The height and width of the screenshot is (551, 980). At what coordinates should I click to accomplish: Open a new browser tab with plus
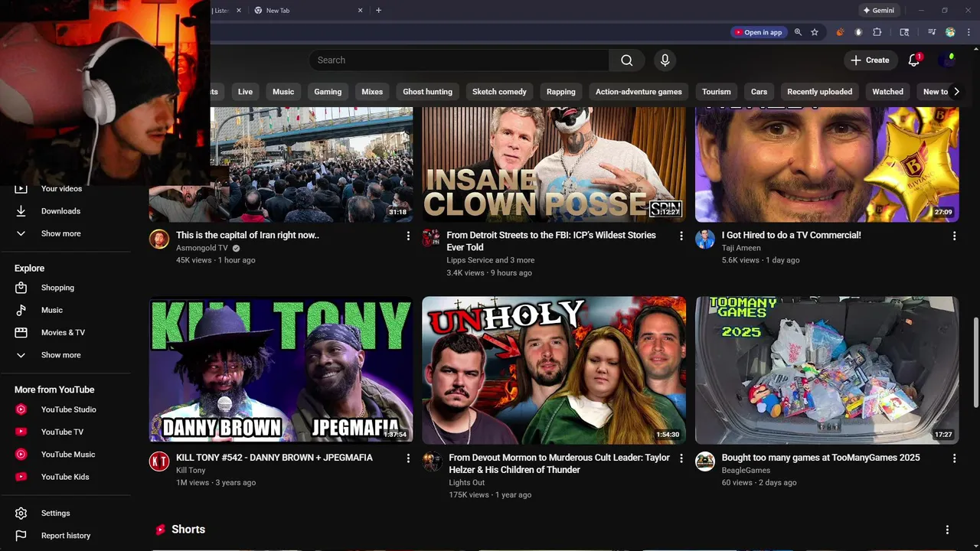coord(378,11)
